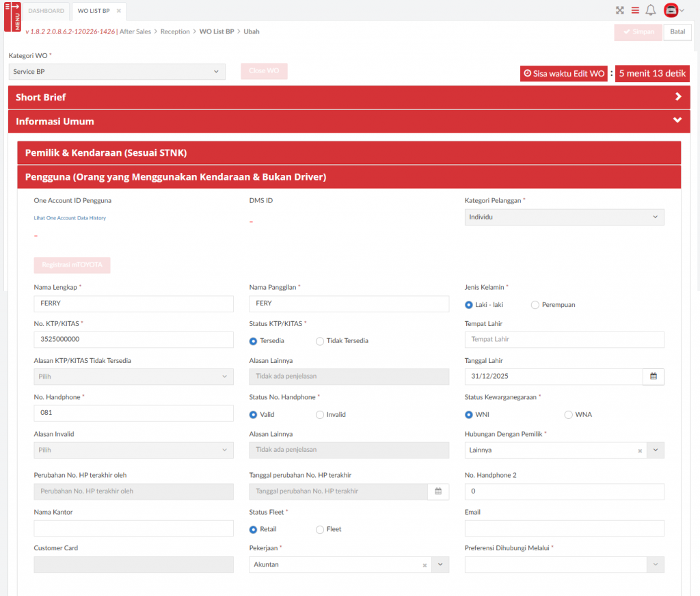Switch to the Dashboard tab
Image resolution: width=700 pixels, height=596 pixels.
[46, 11]
